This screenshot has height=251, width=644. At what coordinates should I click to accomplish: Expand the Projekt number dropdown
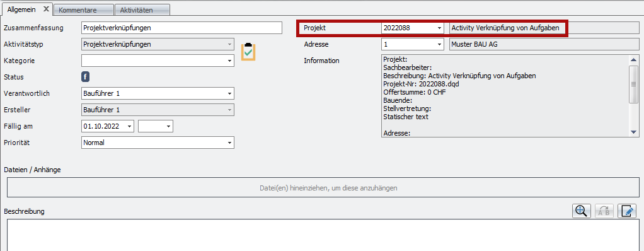pos(439,28)
